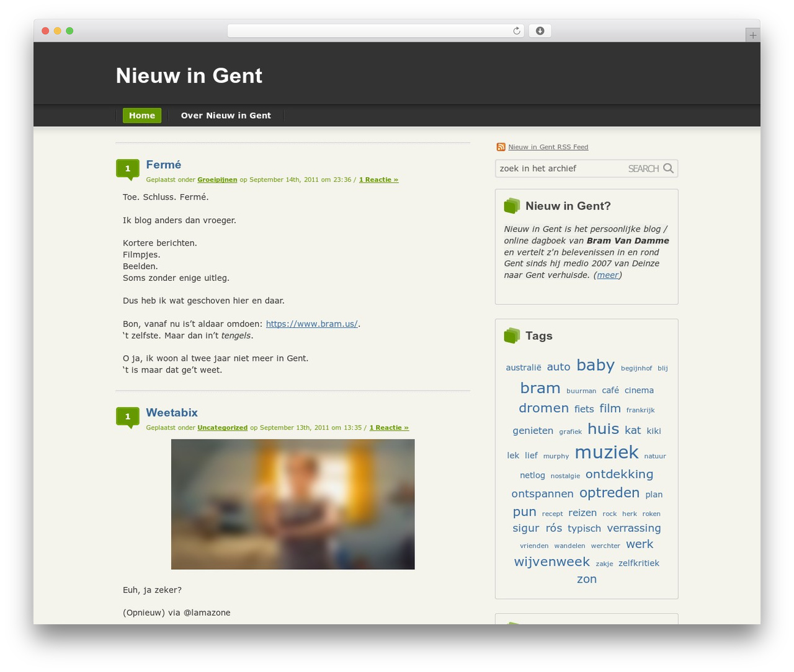Open the Weetabix post title
Screen dimensions: 794x672
click(x=172, y=412)
